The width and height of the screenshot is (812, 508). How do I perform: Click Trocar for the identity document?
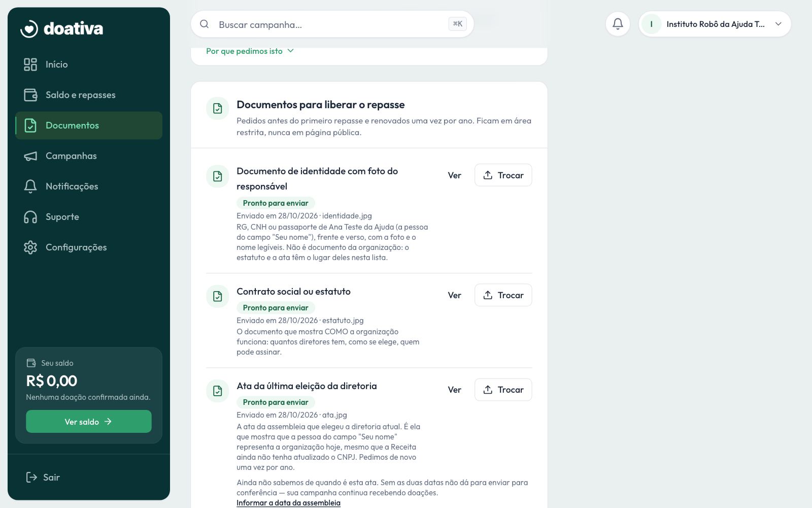tap(503, 175)
